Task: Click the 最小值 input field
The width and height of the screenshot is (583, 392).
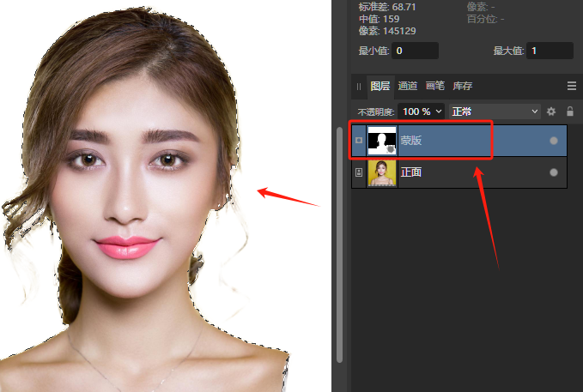Action: (416, 51)
